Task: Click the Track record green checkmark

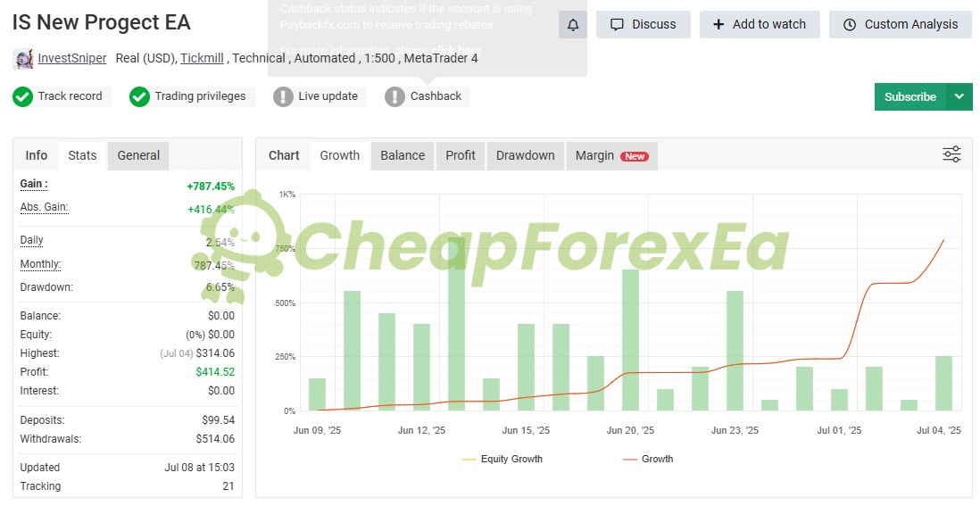Action: pyautogui.click(x=22, y=96)
